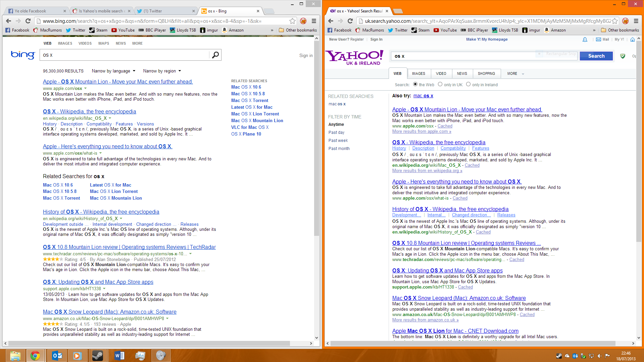The width and height of the screenshot is (644, 362).
Task: Open Bing VIDEOS section
Action: coord(85,43)
